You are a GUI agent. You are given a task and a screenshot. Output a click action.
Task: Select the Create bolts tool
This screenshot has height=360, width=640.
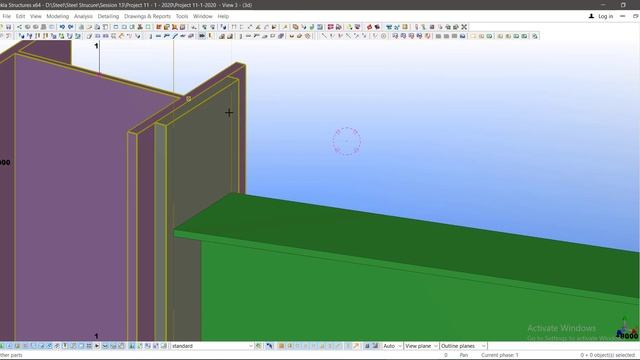[202, 36]
